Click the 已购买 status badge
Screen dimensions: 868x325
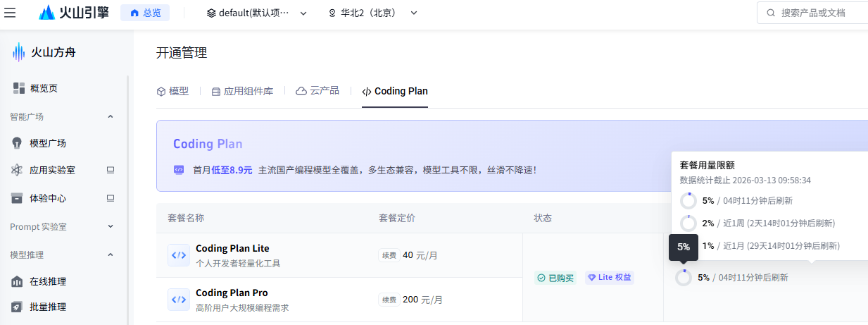point(555,278)
